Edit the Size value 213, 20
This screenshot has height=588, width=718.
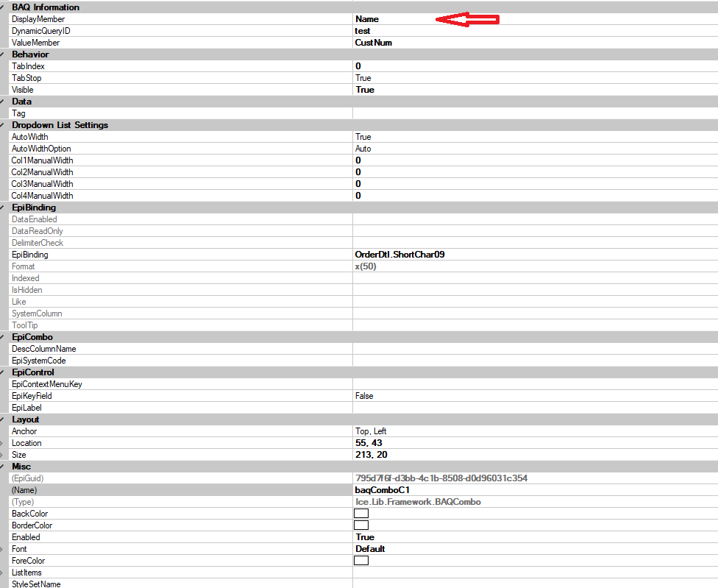(x=372, y=455)
